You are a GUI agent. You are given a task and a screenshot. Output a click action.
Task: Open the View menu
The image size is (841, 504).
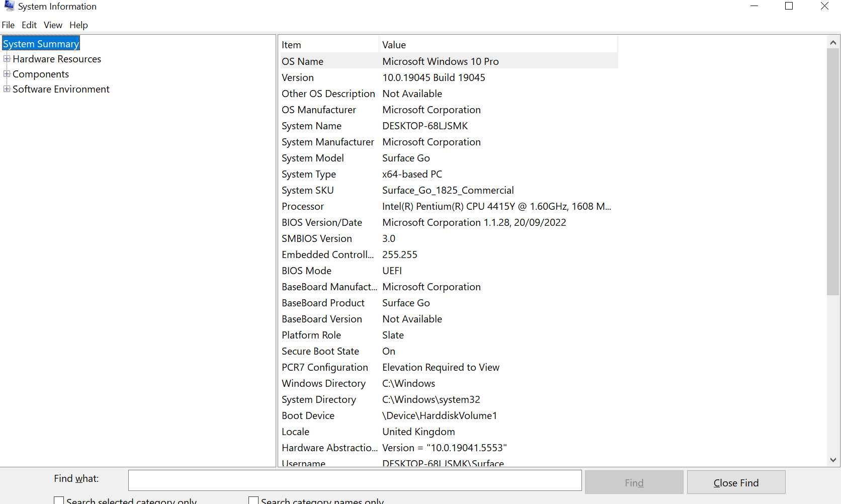pos(53,25)
